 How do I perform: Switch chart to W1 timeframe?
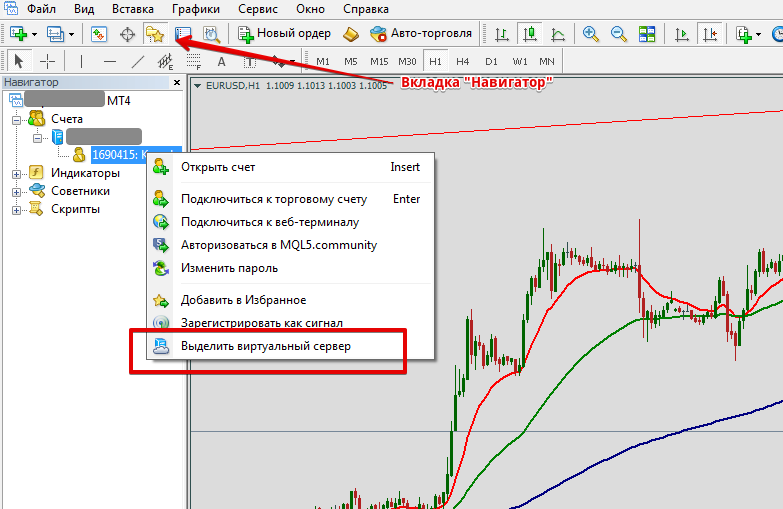[520, 61]
